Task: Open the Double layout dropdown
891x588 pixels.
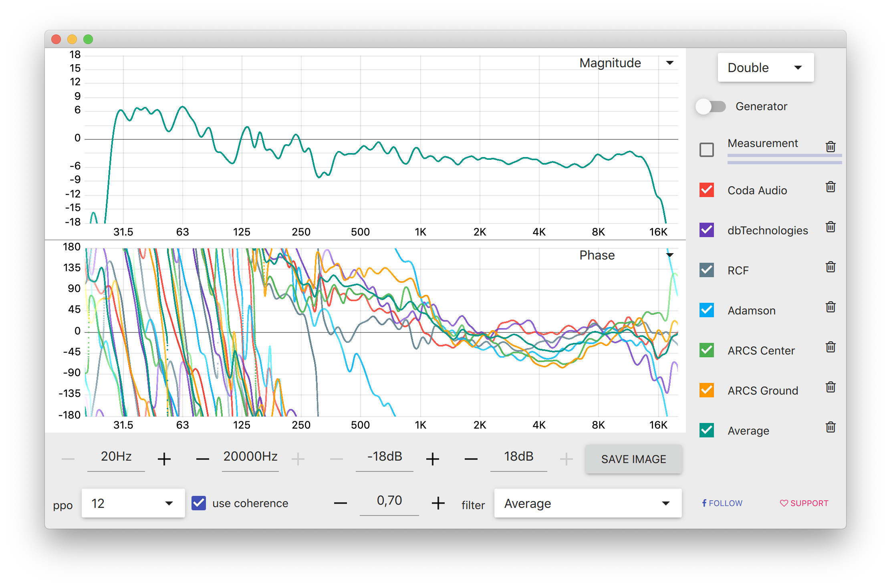Action: click(765, 68)
